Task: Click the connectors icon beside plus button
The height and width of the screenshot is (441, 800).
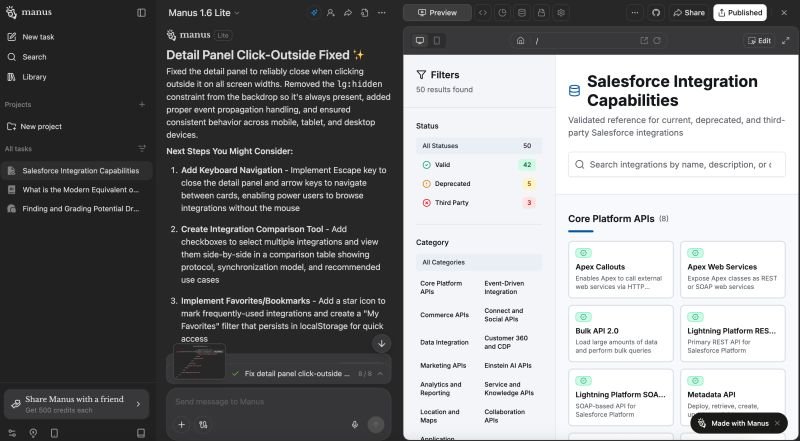Action: 203,425
